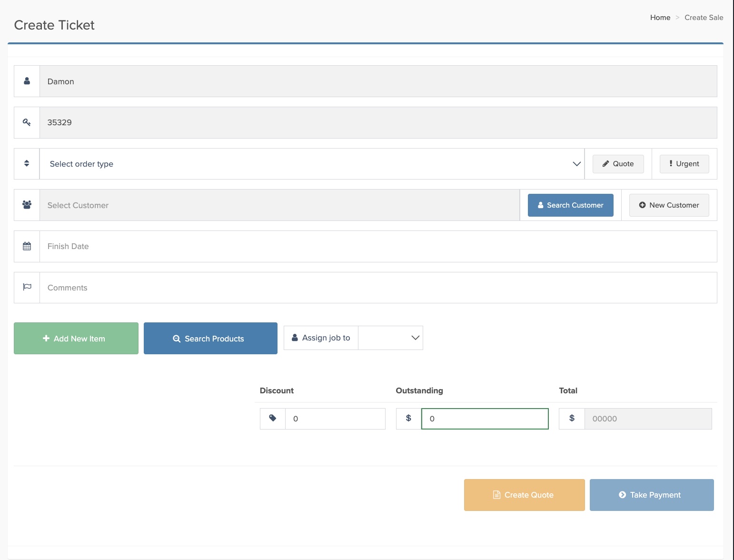Click the flag icon beside Comments

pos(27,287)
